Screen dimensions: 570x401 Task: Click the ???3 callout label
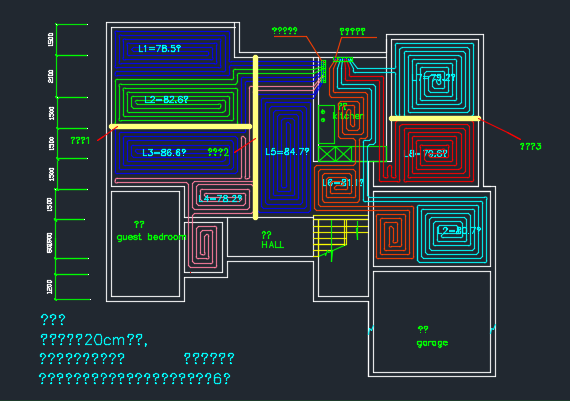(530, 147)
